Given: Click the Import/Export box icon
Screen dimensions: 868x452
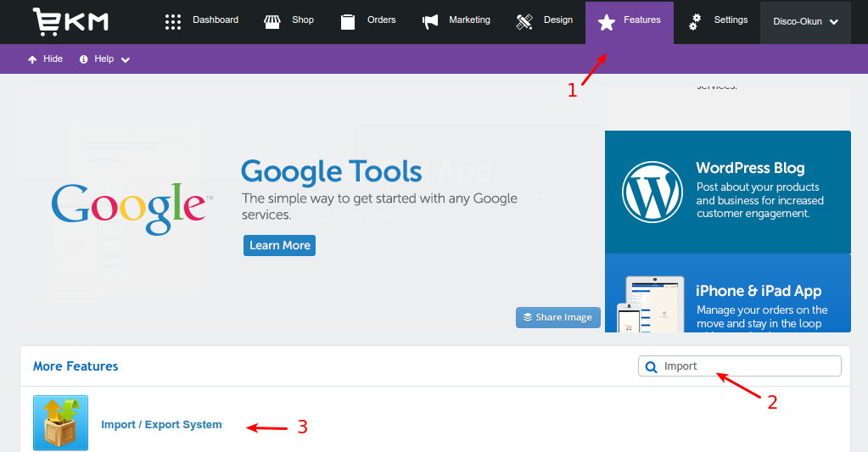Looking at the screenshot, I should pyautogui.click(x=60, y=422).
